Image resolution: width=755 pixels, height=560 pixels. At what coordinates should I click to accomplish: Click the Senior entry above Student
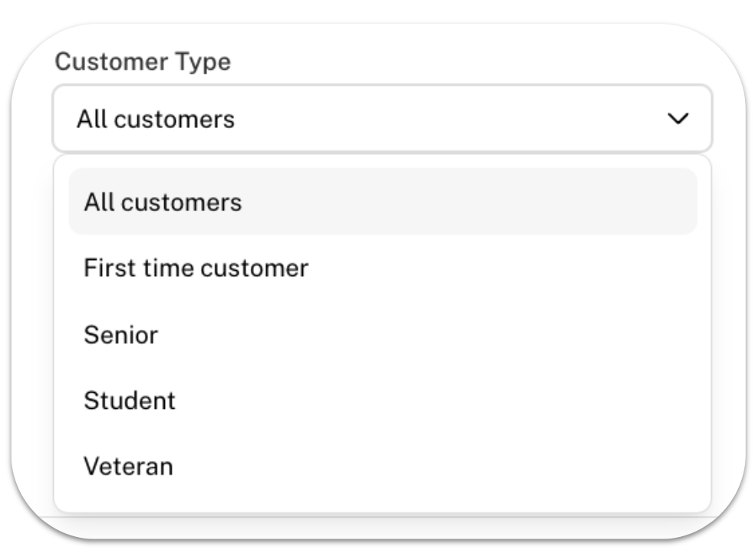(x=383, y=334)
